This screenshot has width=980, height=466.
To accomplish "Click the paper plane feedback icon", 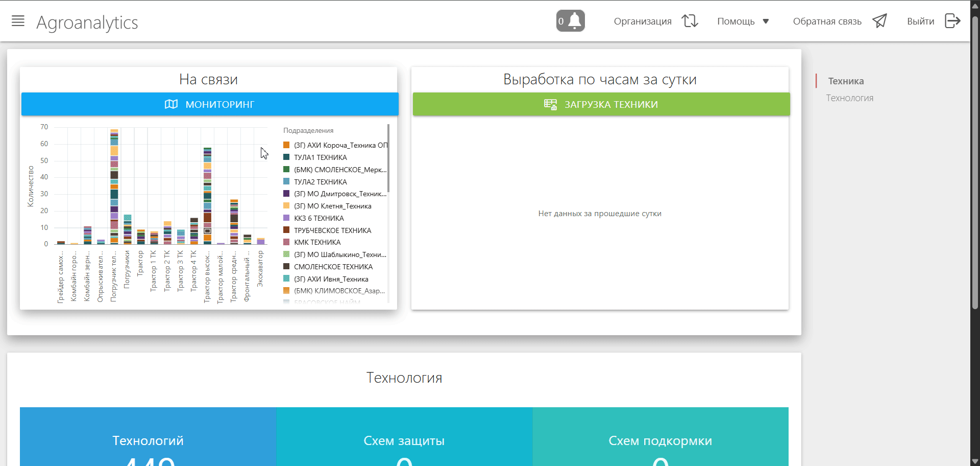I will pyautogui.click(x=879, y=21).
